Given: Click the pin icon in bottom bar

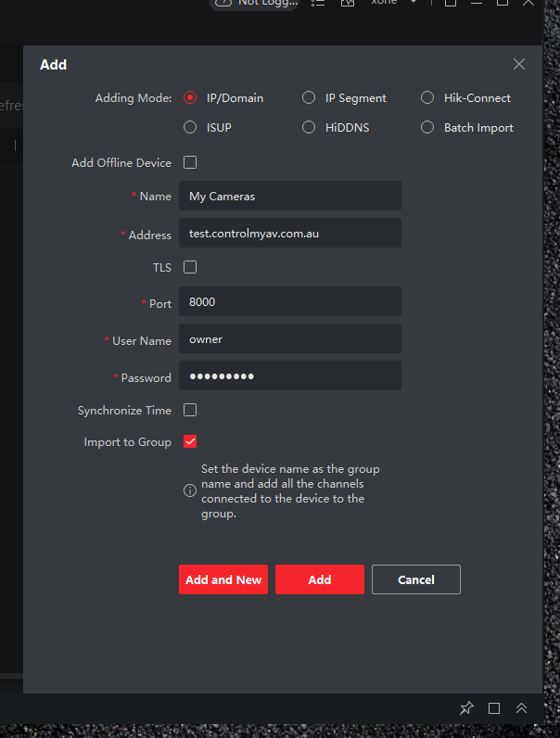Looking at the screenshot, I should [x=466, y=708].
